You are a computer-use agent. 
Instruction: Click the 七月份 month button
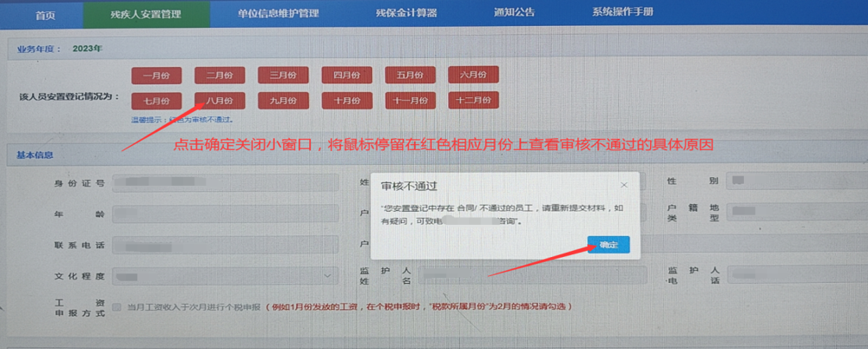tap(156, 101)
